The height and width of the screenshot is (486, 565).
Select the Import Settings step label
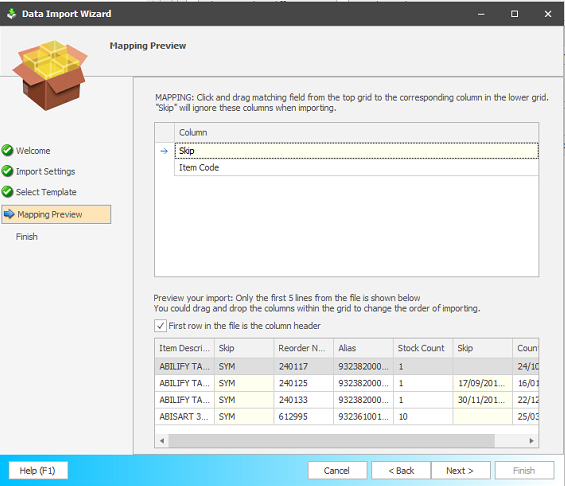(45, 171)
